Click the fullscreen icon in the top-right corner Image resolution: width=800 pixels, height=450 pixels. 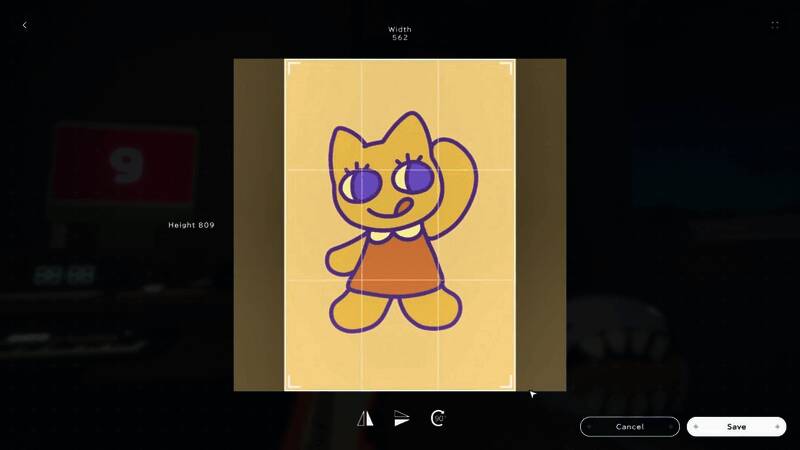(774, 25)
